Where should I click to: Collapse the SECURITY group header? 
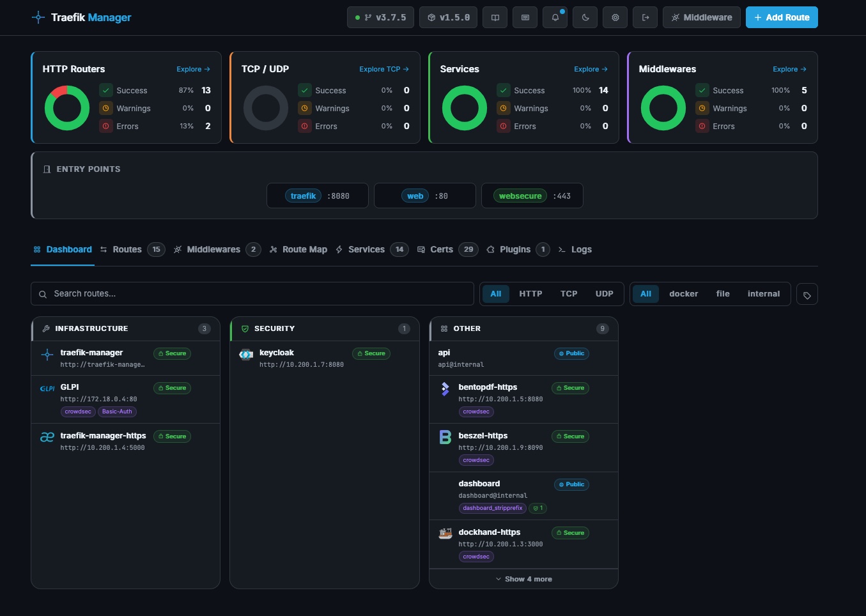325,328
